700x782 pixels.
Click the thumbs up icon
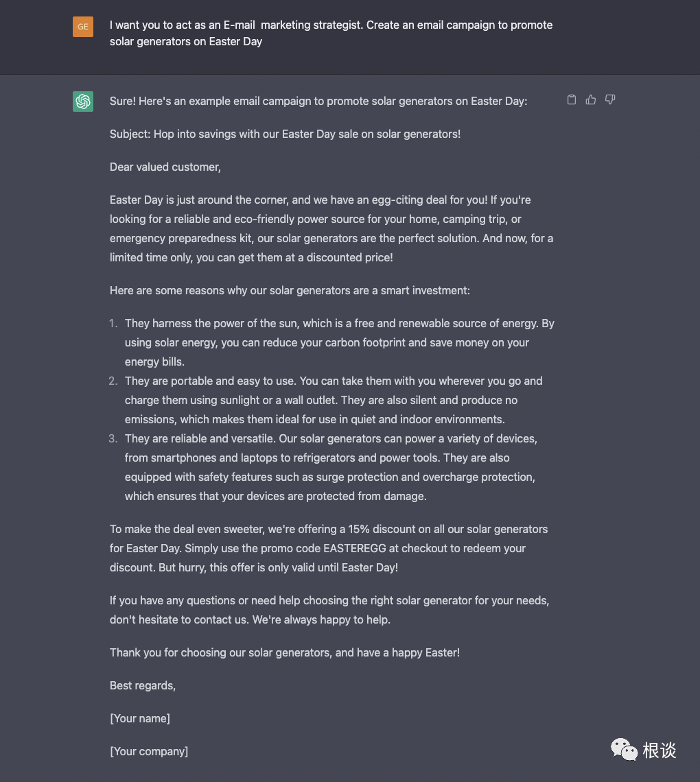point(591,99)
